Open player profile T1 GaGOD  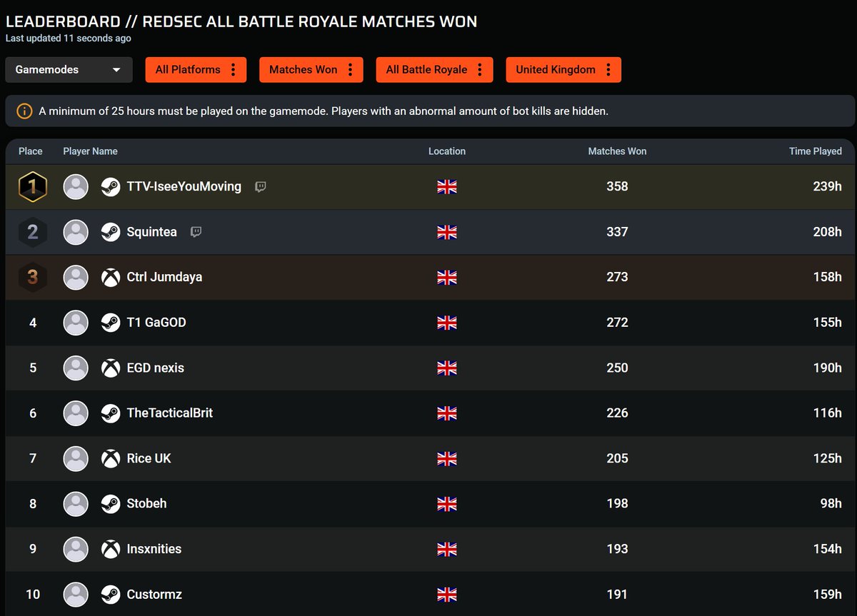[x=156, y=323]
